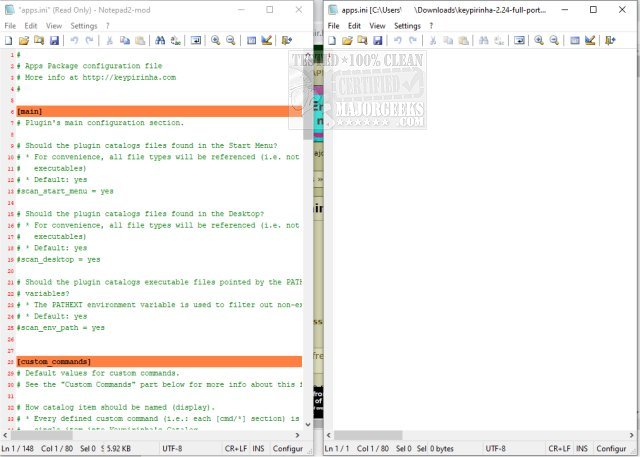Image resolution: width=640 pixels, height=457 pixels.
Task: Open Select Scheme icon in left window
Action: (x=251, y=40)
